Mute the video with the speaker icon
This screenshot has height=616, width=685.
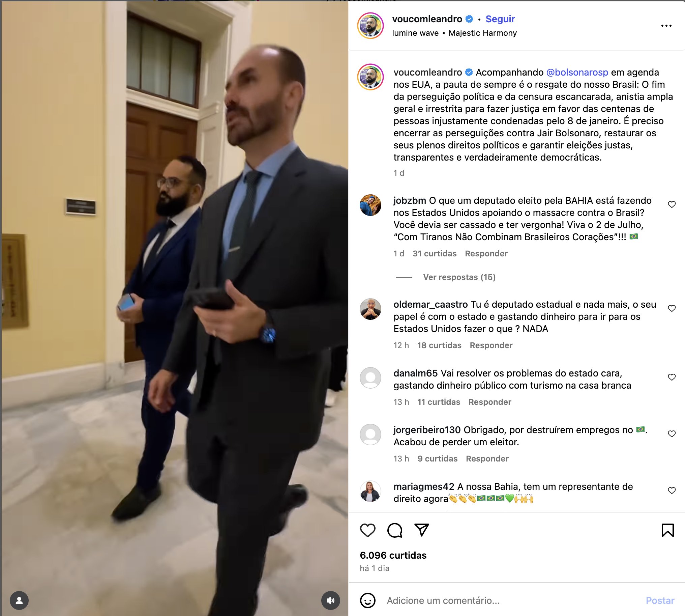click(x=330, y=600)
